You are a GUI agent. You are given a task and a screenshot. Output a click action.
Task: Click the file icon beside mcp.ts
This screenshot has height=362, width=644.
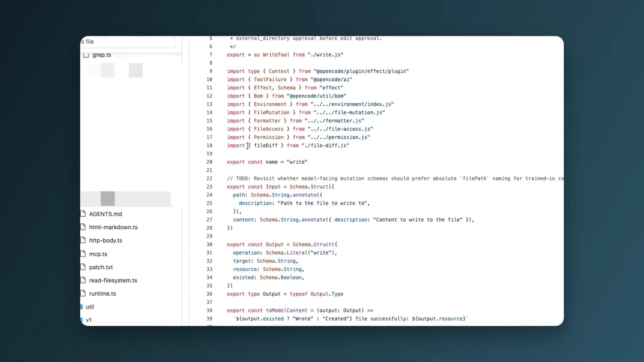83,254
